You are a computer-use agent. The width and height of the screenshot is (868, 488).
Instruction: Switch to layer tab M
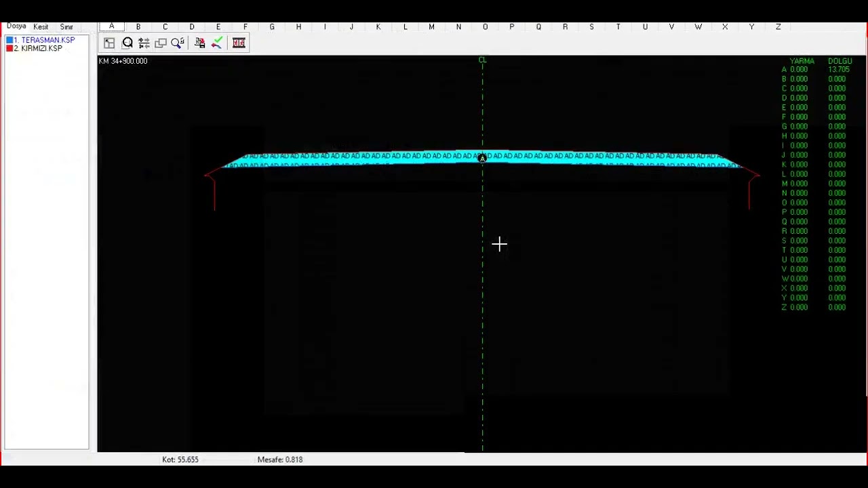pos(431,27)
